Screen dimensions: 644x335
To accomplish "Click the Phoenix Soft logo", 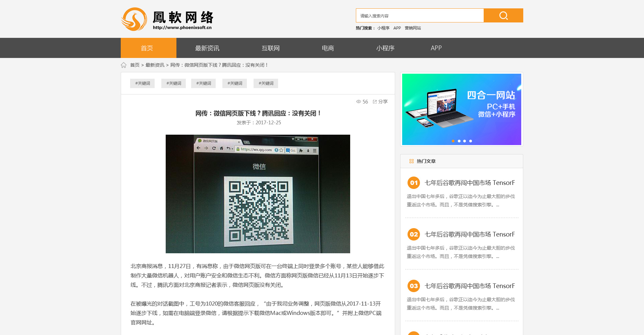I will point(167,19).
